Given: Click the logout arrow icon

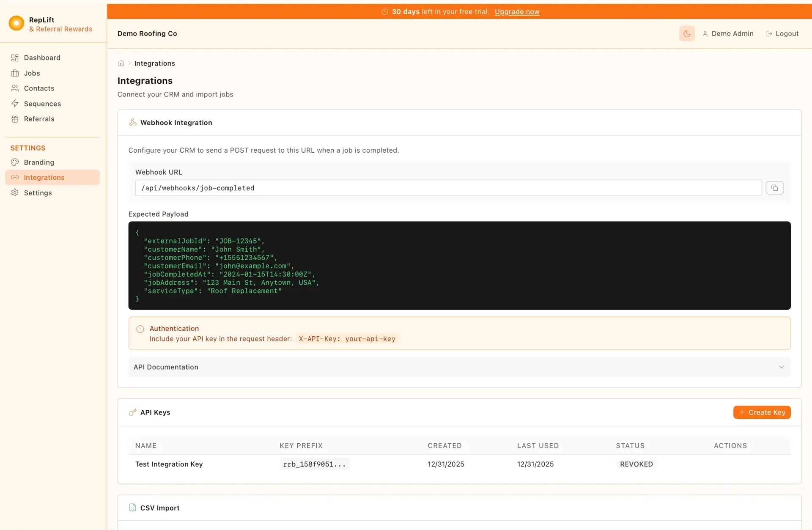Looking at the screenshot, I should coord(769,34).
